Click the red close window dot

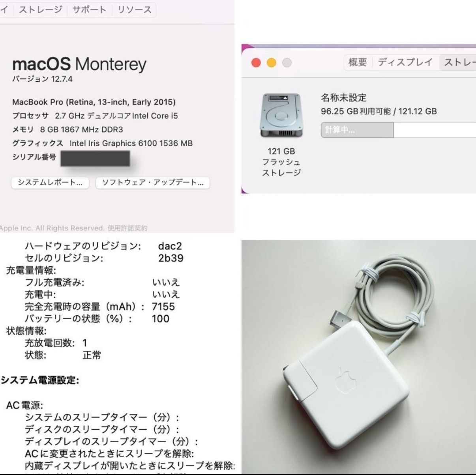tap(256, 63)
